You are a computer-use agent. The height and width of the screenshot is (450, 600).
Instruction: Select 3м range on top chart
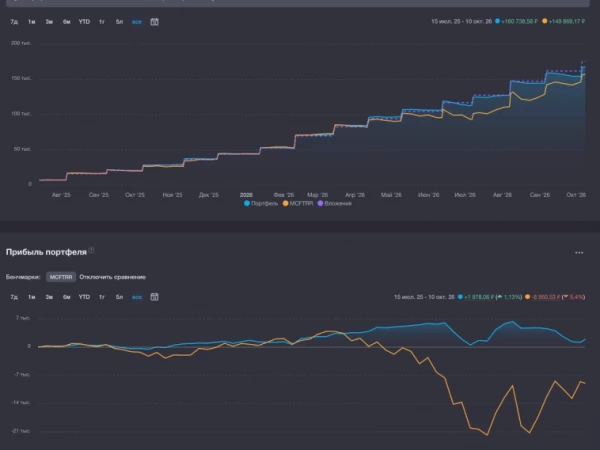click(x=49, y=22)
